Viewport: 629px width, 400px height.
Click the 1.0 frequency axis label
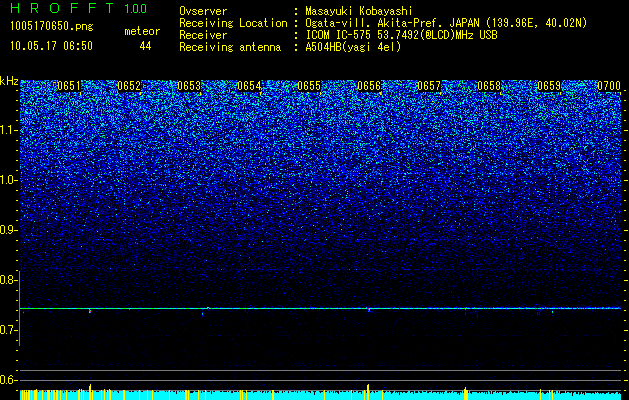coord(8,180)
